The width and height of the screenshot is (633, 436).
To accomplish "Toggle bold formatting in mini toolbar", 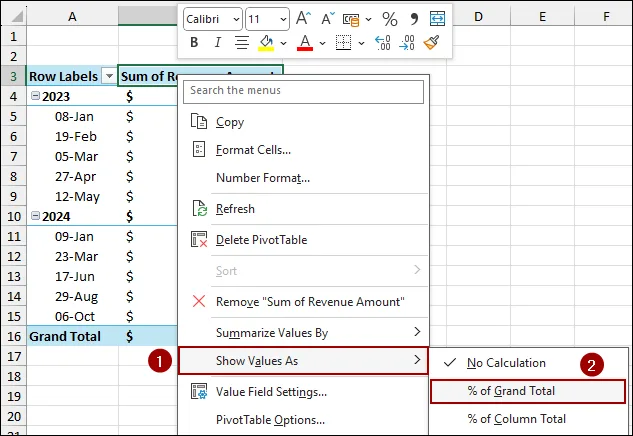I will pos(194,42).
